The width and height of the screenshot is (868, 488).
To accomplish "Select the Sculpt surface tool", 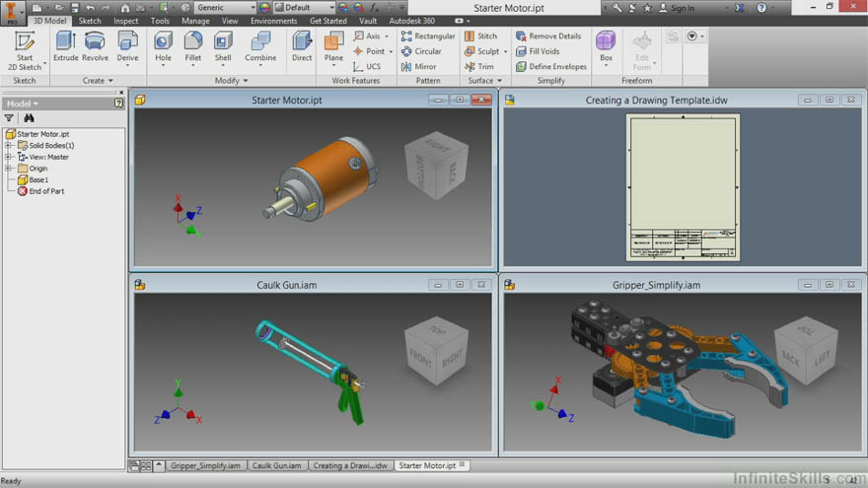I will click(x=481, y=51).
